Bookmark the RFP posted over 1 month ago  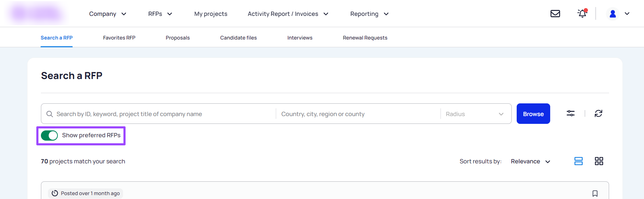pyautogui.click(x=595, y=193)
